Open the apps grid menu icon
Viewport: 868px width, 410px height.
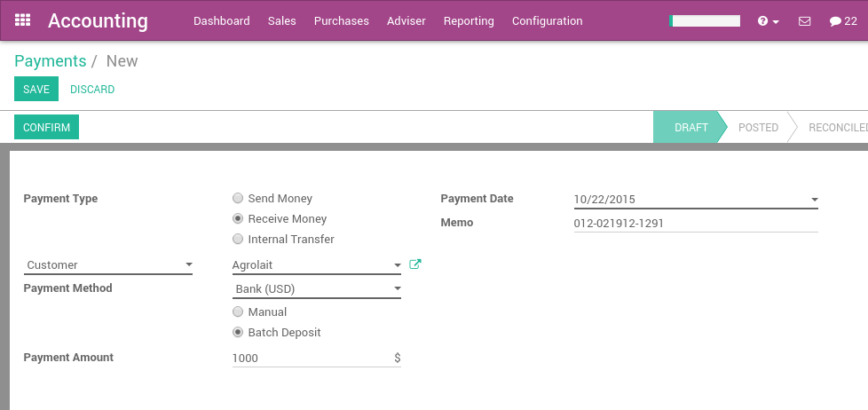pyautogui.click(x=23, y=20)
